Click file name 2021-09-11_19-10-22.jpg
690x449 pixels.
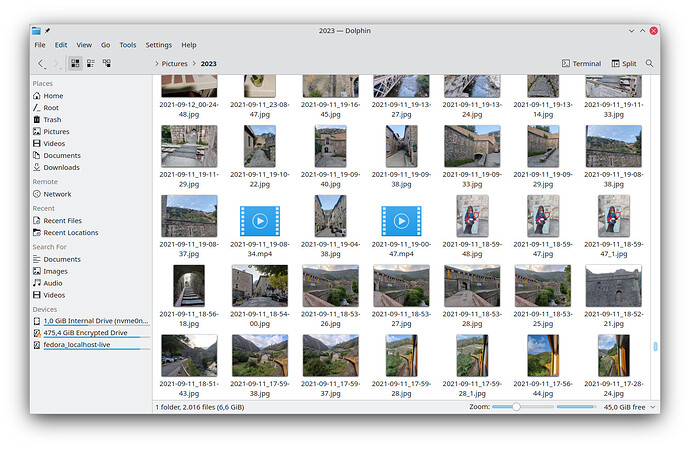260,179
